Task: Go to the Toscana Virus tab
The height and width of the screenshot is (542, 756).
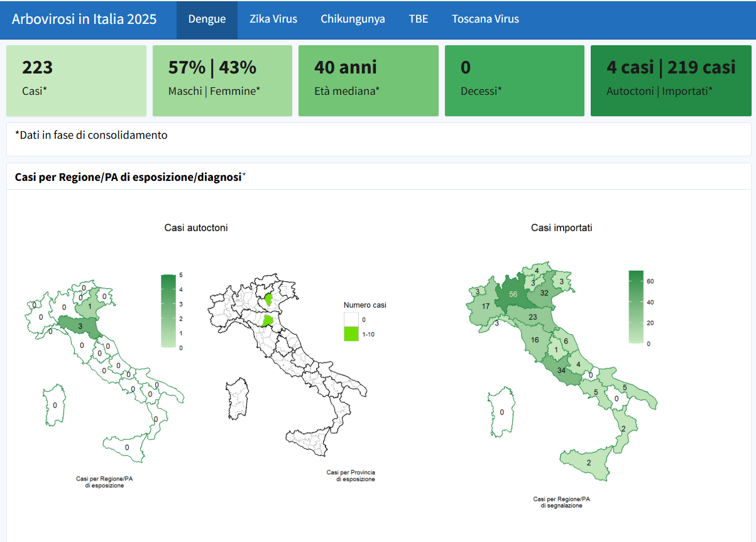Action: tap(485, 19)
